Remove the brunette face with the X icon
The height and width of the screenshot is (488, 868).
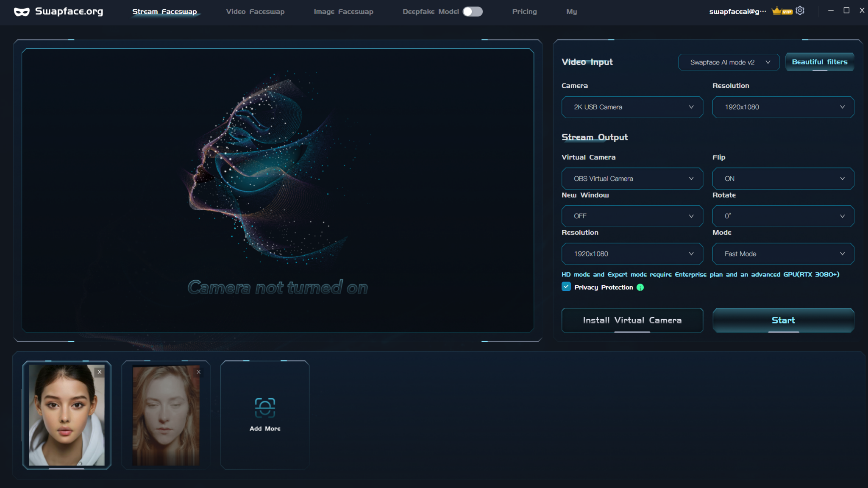(100, 372)
